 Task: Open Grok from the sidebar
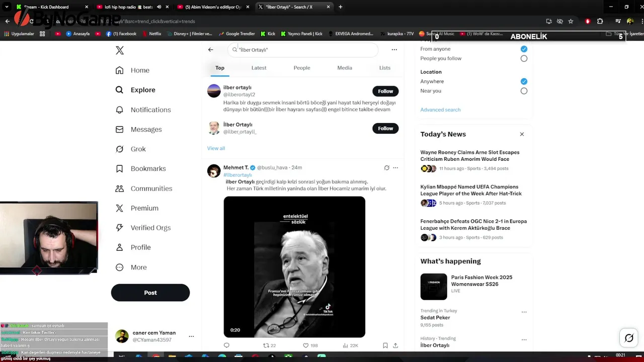point(131,149)
